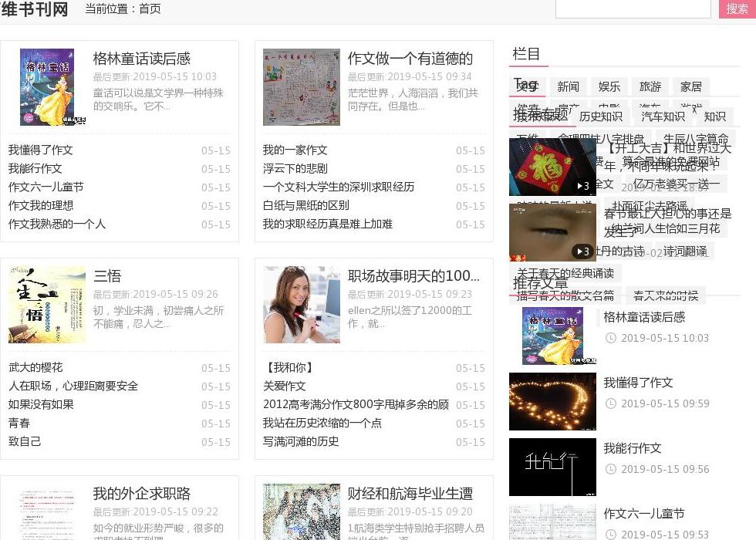Focus the search input field

pyautogui.click(x=633, y=8)
